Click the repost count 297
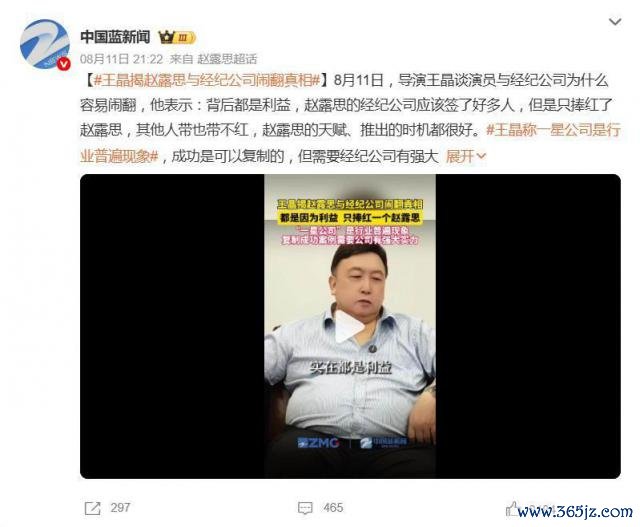Screen dimensions: 640x527 [120, 508]
